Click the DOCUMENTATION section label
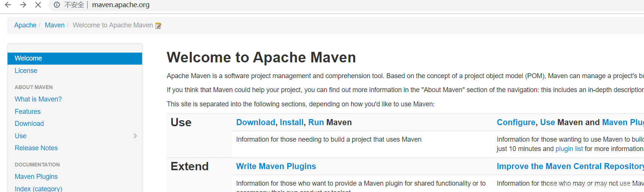 37,165
